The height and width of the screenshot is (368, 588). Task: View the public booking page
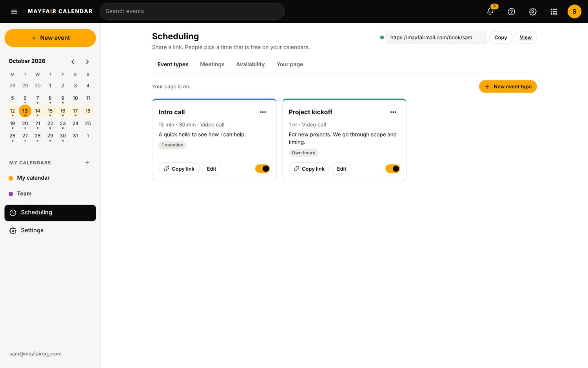point(526,38)
